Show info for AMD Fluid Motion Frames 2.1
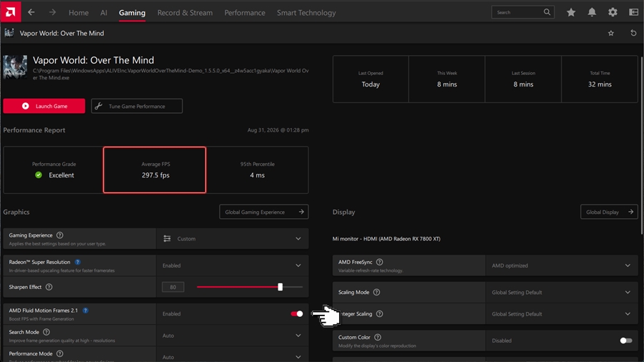The width and height of the screenshot is (644, 362). click(85, 310)
